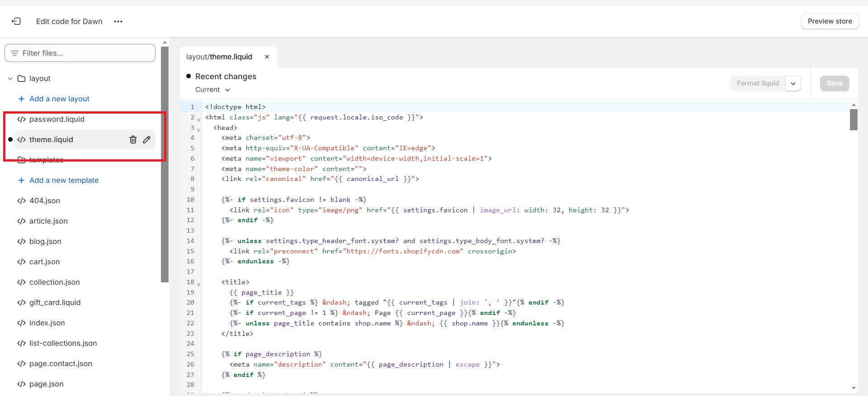This screenshot has height=396, width=868.
Task: Click the filter lines icon in search box
Action: click(14, 53)
